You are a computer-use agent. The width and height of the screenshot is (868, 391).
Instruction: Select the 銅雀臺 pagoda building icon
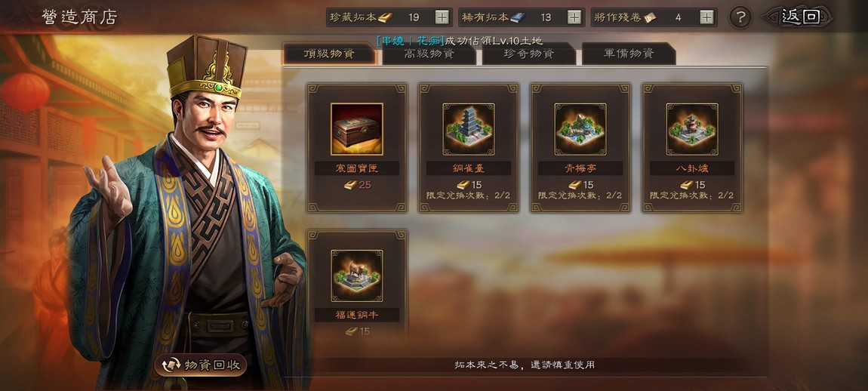point(469,129)
